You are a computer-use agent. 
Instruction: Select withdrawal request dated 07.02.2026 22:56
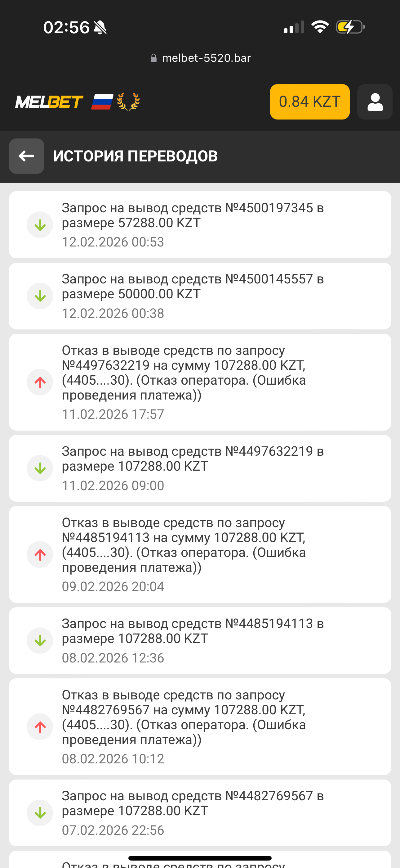coord(200,812)
